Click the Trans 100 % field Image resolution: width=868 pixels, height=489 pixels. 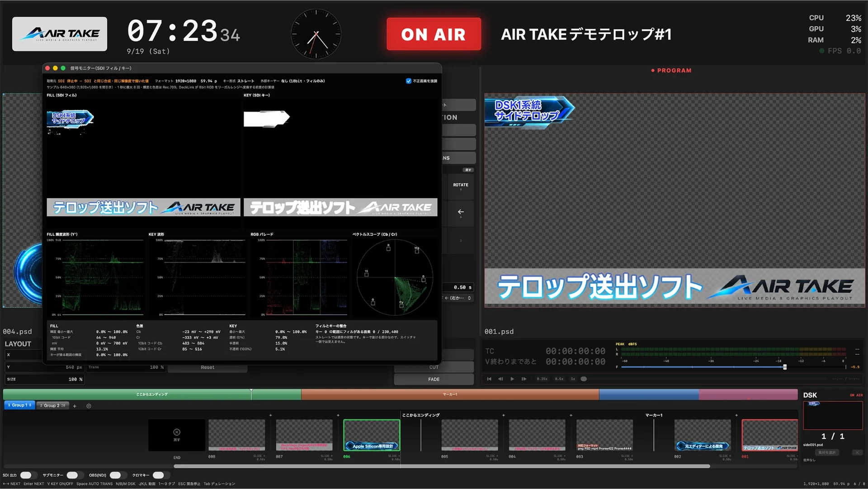[126, 367]
